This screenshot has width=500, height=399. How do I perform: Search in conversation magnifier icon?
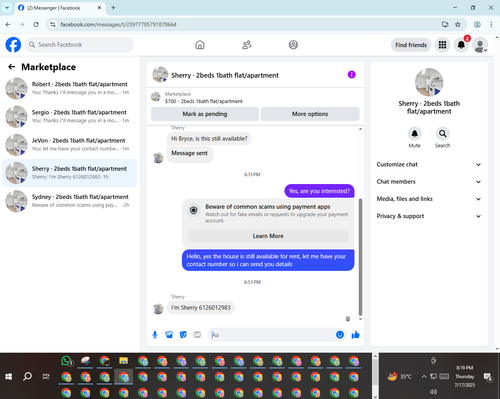tap(442, 134)
